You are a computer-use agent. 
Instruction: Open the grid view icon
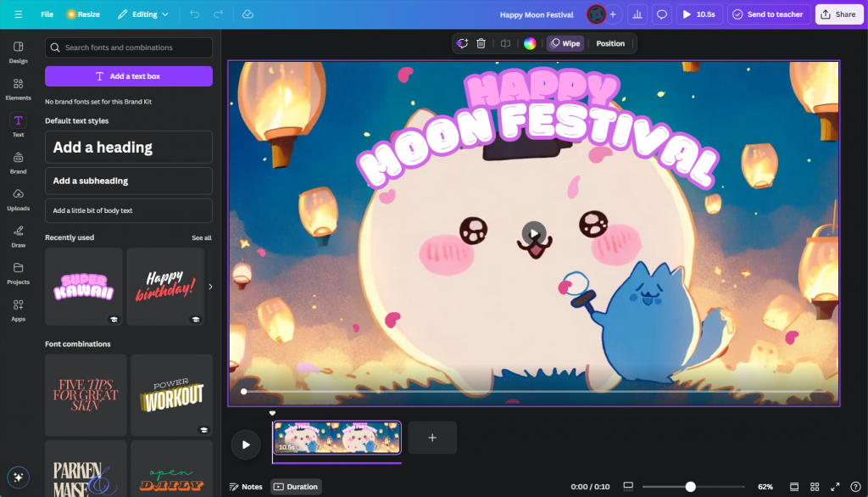(815, 487)
